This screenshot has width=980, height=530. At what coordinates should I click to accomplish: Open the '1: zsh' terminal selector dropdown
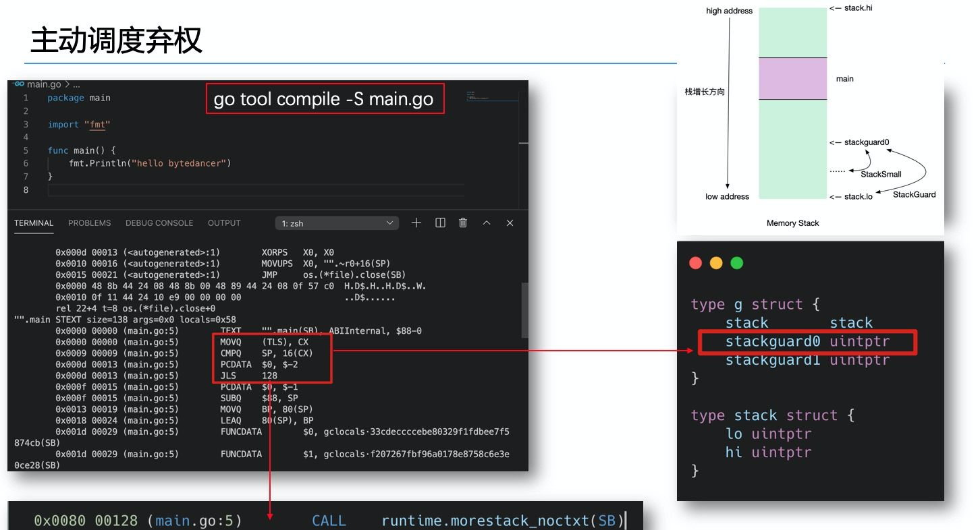pos(337,223)
